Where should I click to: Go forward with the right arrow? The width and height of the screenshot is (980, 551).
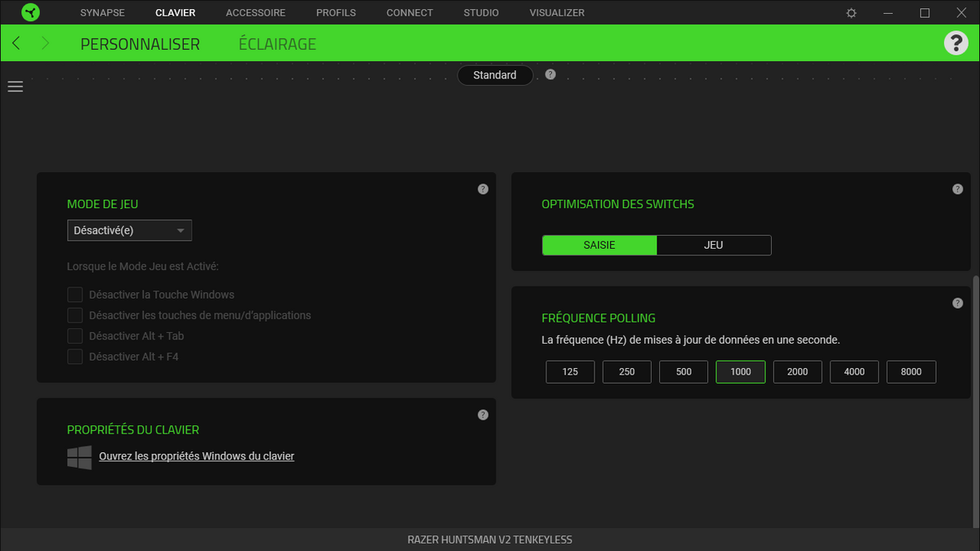coord(46,43)
